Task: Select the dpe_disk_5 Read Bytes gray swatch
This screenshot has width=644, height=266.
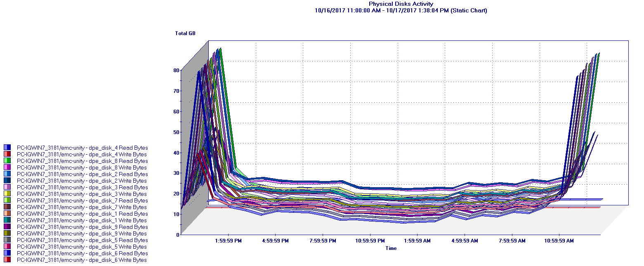Action: coord(7,240)
